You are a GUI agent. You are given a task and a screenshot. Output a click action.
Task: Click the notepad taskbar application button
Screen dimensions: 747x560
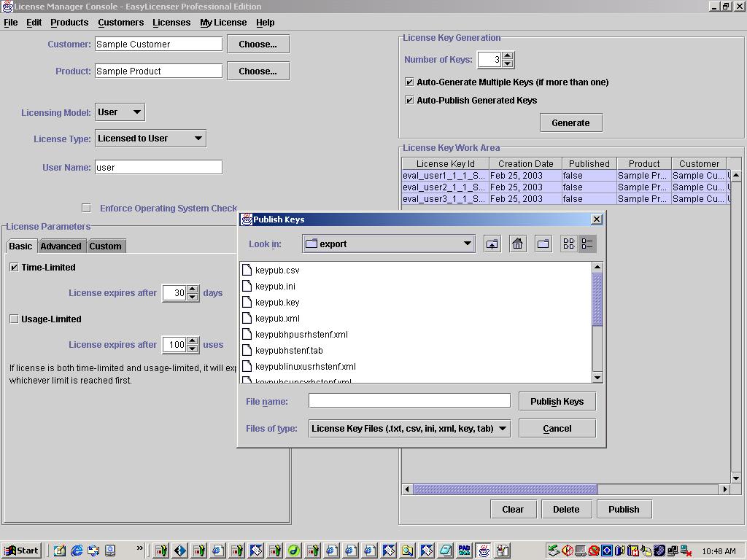(446, 551)
